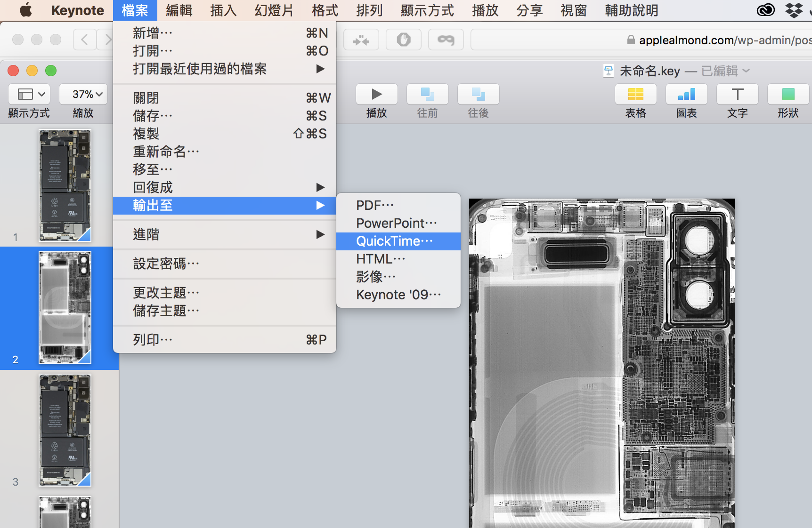Click the Send Backward (往後) icon
Screen dimensions: 812x528
coord(479,94)
